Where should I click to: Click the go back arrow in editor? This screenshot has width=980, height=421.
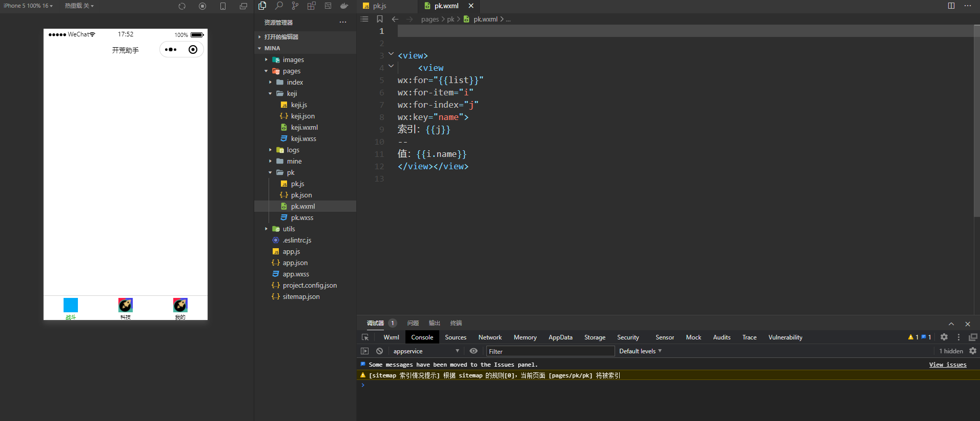tap(395, 19)
